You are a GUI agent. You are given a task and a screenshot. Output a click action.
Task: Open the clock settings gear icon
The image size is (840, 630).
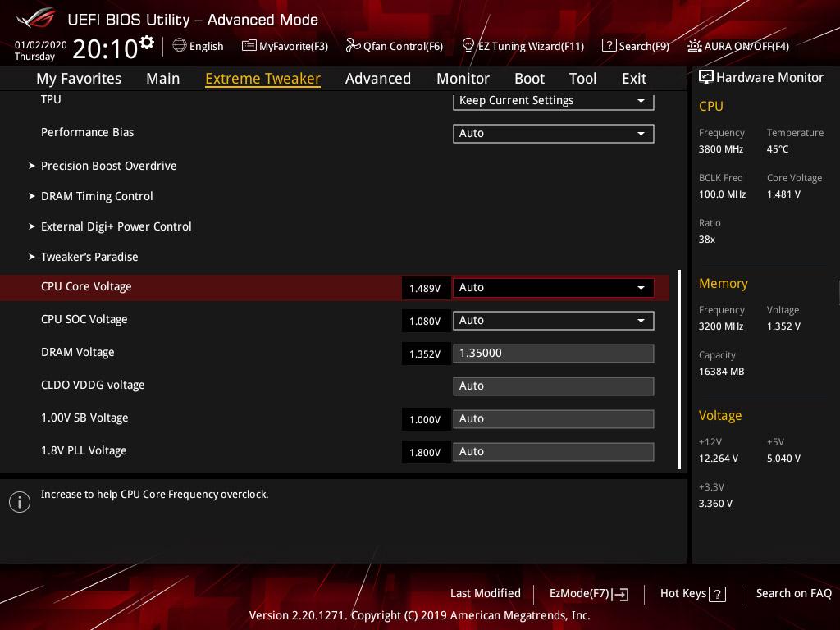click(147, 43)
